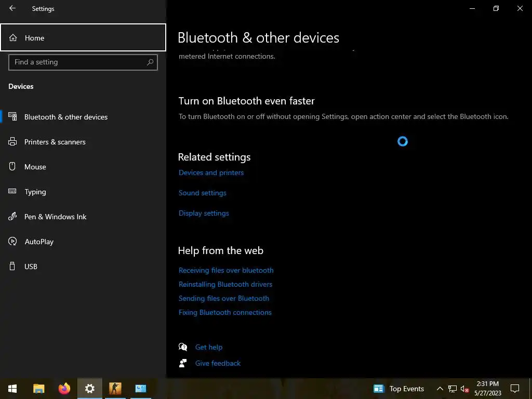Image resolution: width=532 pixels, height=399 pixels.
Task: Click the Bluetooth & other devices icon
Action: 12,116
